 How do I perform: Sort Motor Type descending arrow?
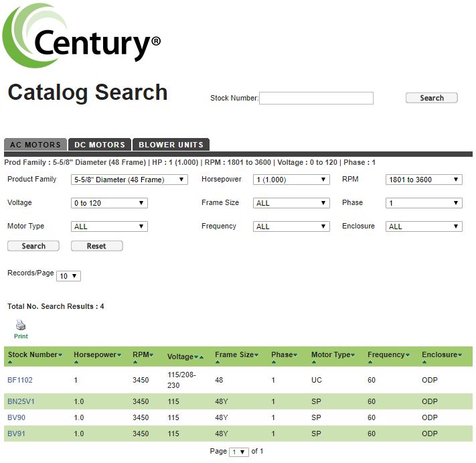pyautogui.click(x=353, y=355)
